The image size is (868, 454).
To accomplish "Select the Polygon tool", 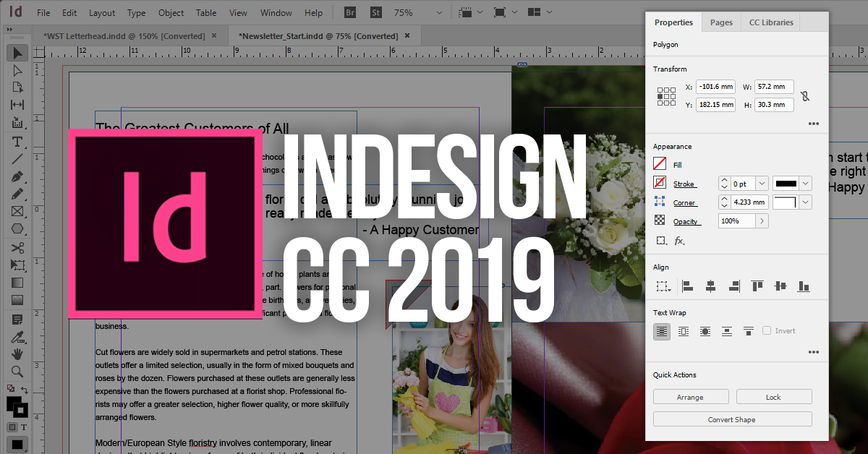I will (x=17, y=229).
